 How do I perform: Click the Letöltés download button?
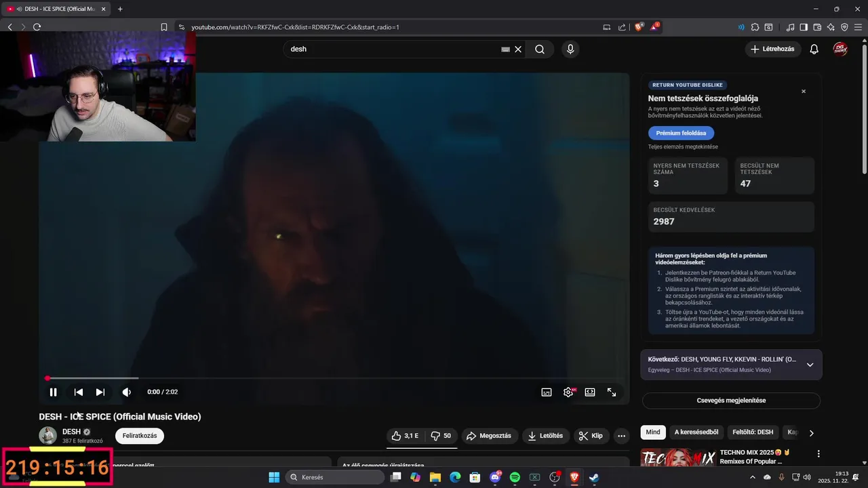point(546,436)
